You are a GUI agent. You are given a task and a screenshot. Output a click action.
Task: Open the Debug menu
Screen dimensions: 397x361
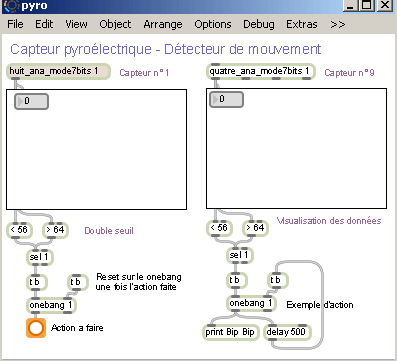coord(259,24)
